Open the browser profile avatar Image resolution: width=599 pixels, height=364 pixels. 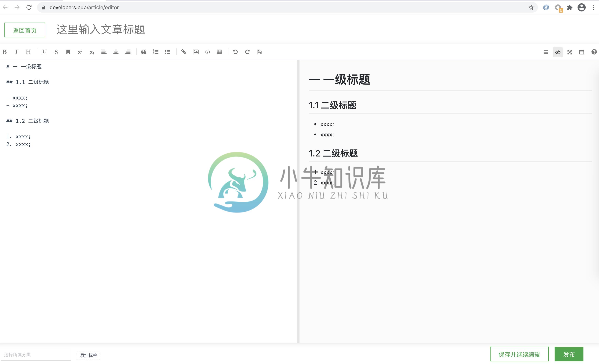point(582,7)
